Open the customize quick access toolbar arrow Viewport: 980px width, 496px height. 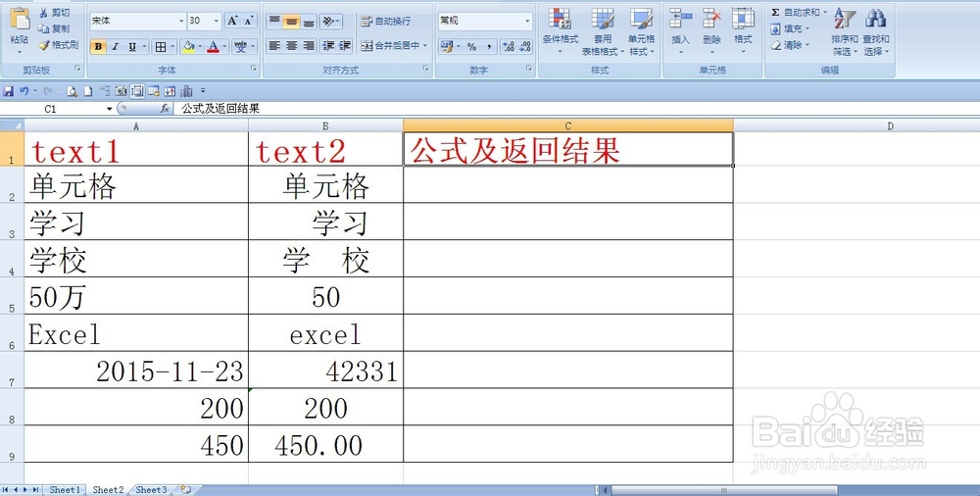pos(203,91)
